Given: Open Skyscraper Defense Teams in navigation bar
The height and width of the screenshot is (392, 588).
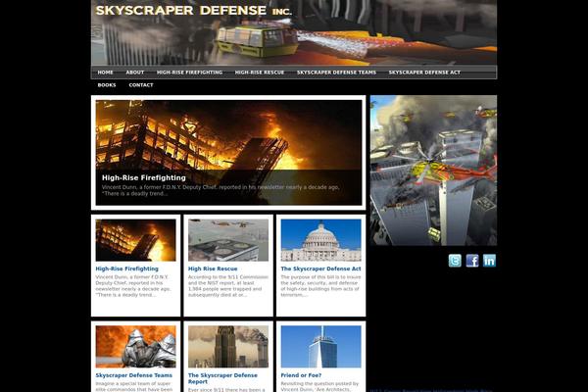Looking at the screenshot, I should point(336,73).
